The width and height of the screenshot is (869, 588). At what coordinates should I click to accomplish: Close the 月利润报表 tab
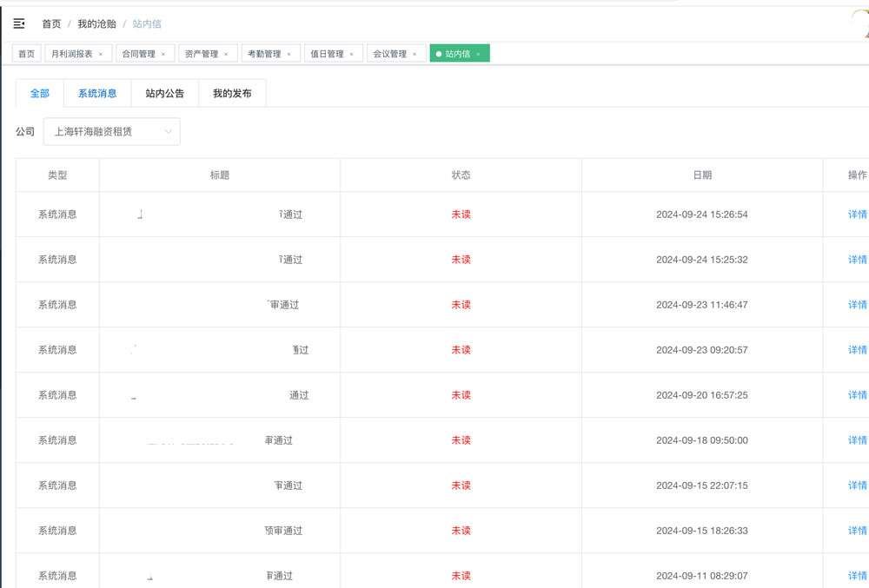[x=101, y=54]
